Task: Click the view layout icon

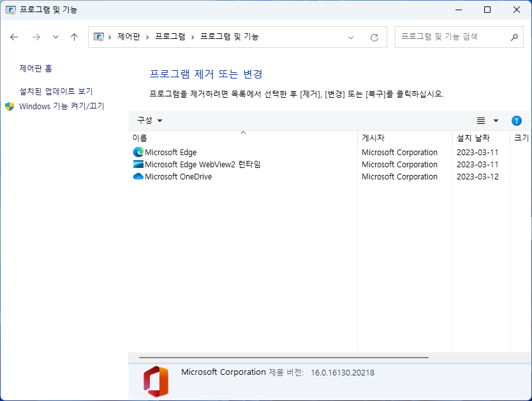Action: (x=481, y=121)
